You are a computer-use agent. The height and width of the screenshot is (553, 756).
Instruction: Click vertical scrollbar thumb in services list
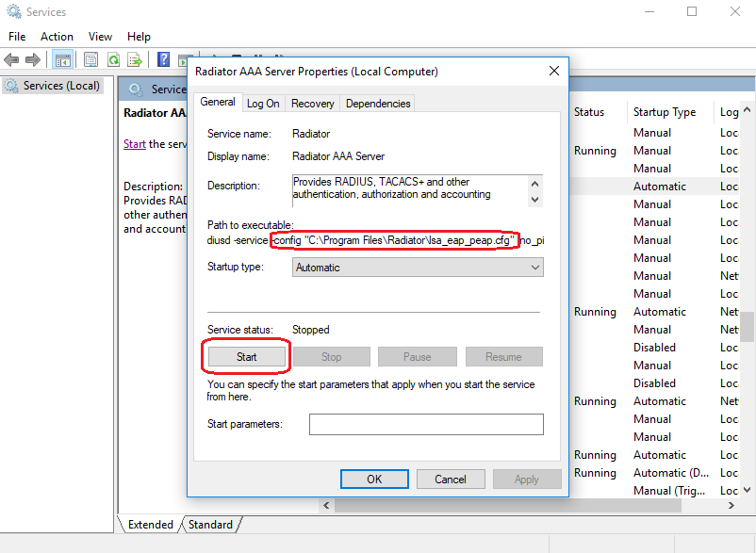click(x=747, y=327)
